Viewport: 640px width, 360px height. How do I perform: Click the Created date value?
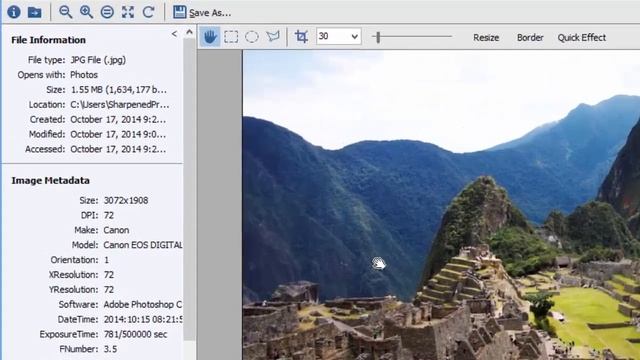pyautogui.click(x=118, y=120)
